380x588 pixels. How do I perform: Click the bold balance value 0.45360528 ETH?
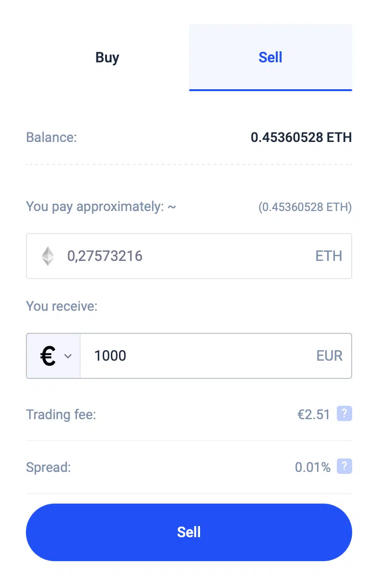point(301,138)
